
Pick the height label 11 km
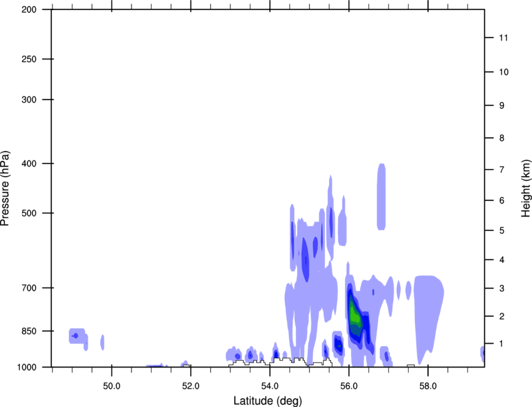click(503, 38)
